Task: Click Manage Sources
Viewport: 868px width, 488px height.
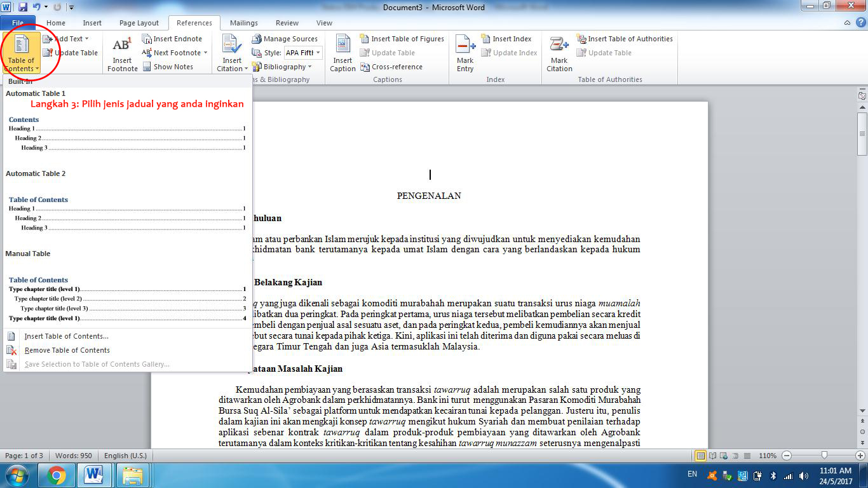Action: (284, 39)
